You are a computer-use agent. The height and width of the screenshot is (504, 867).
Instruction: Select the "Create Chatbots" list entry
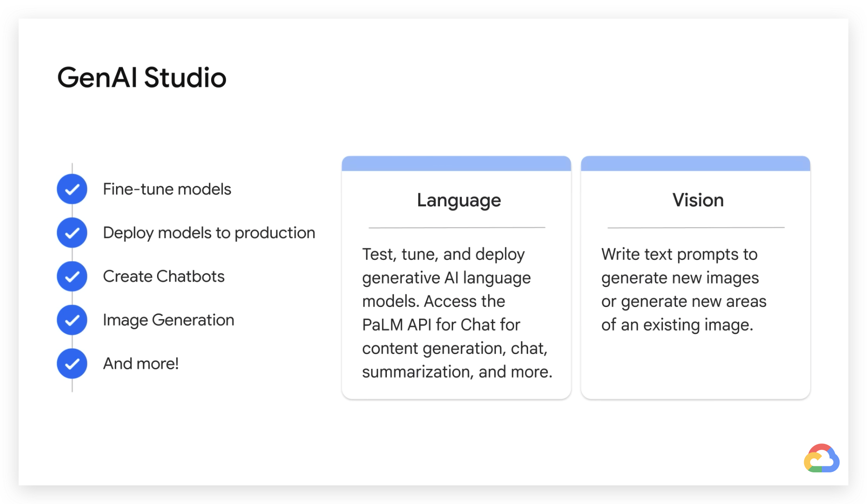tap(164, 276)
